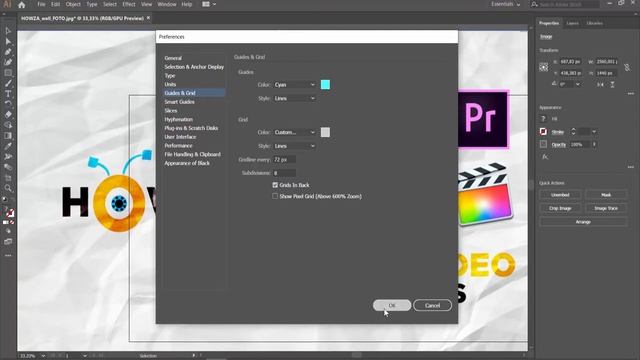Screen dimensions: 640x360
Task: Click the Subdivisions input field
Action: pyautogui.click(x=284, y=173)
